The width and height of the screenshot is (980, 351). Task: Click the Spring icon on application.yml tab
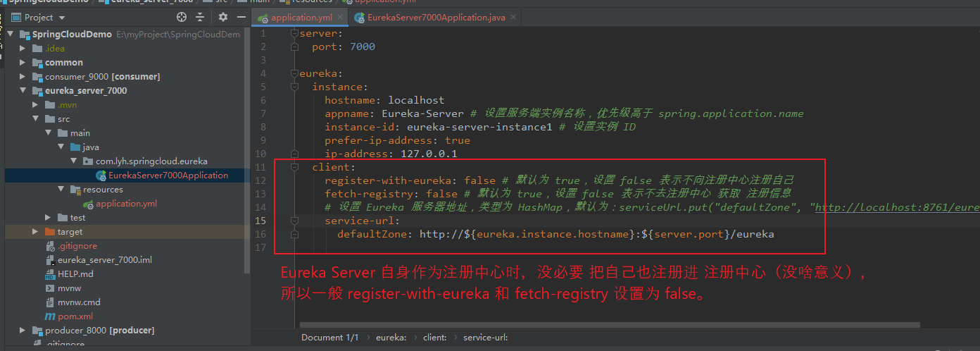[x=263, y=18]
